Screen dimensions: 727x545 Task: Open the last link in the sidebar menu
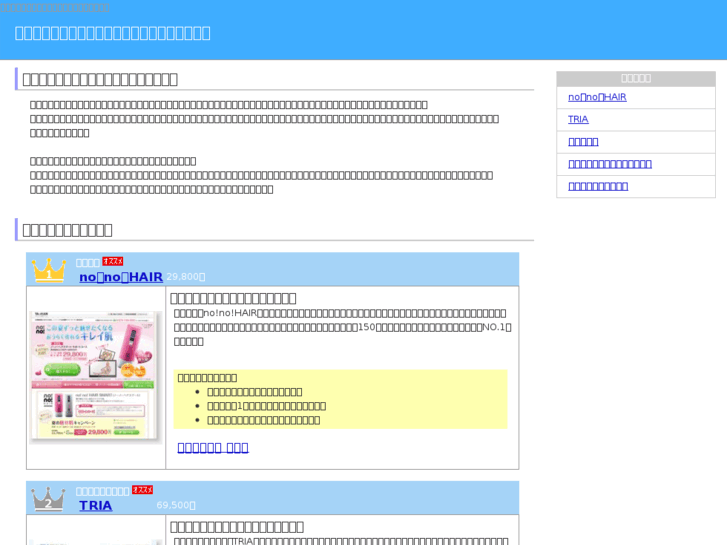[x=598, y=186]
